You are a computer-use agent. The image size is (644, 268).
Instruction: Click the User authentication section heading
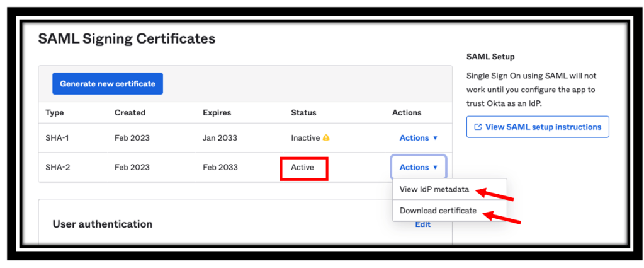(102, 224)
